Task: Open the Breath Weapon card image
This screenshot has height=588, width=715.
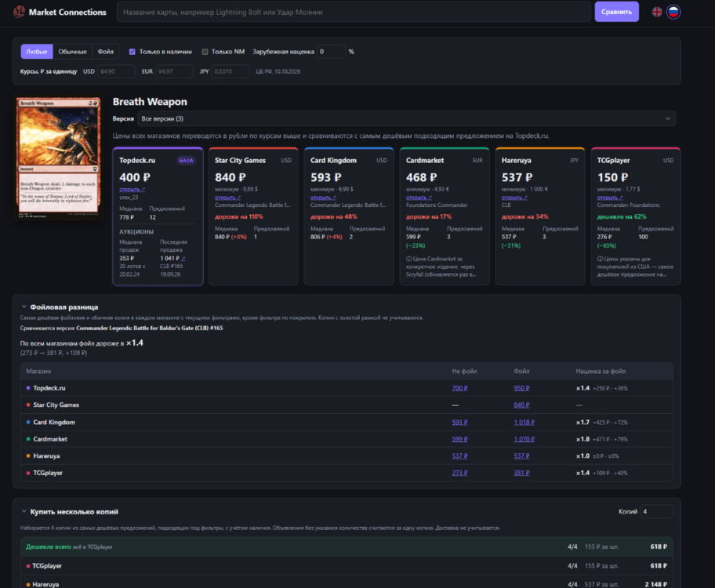Action: tap(58, 158)
